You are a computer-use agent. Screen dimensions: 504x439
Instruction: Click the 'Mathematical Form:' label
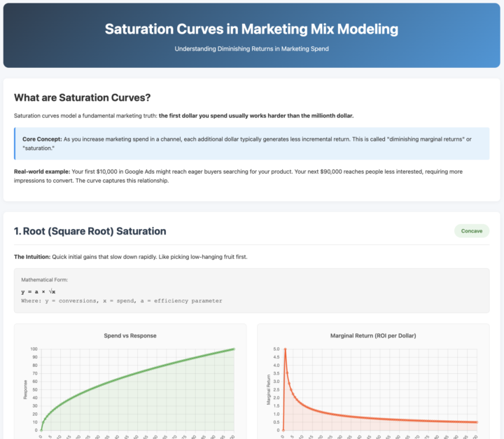pyautogui.click(x=44, y=280)
